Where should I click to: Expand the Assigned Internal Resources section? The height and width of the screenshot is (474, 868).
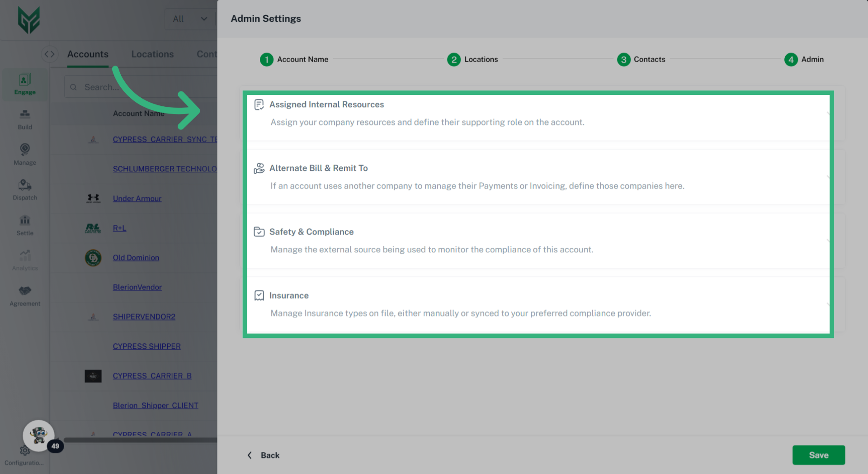(x=326, y=104)
